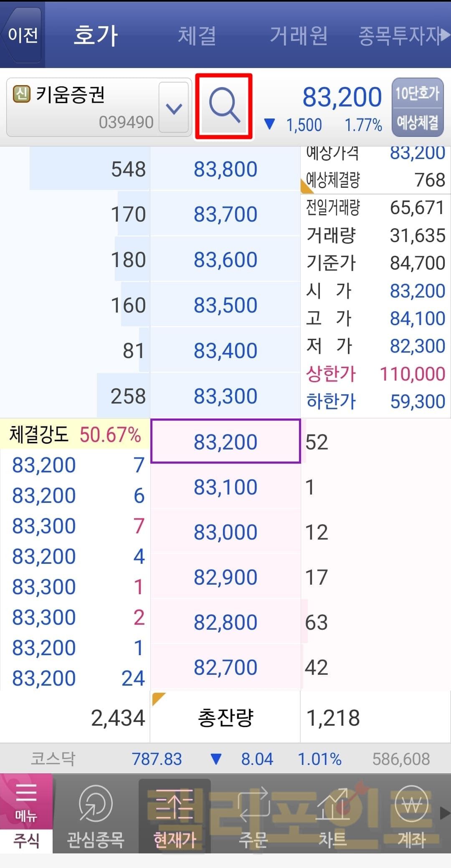Open the 종목투자자 tab

(x=400, y=35)
